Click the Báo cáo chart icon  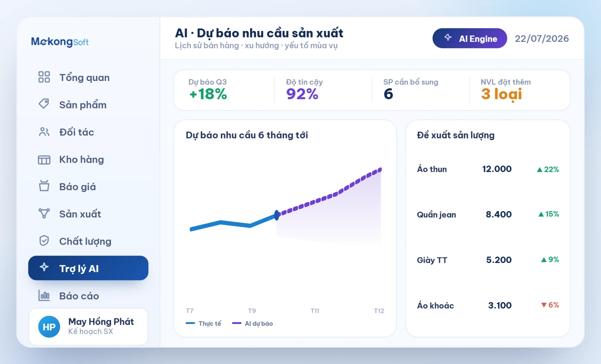click(x=44, y=296)
